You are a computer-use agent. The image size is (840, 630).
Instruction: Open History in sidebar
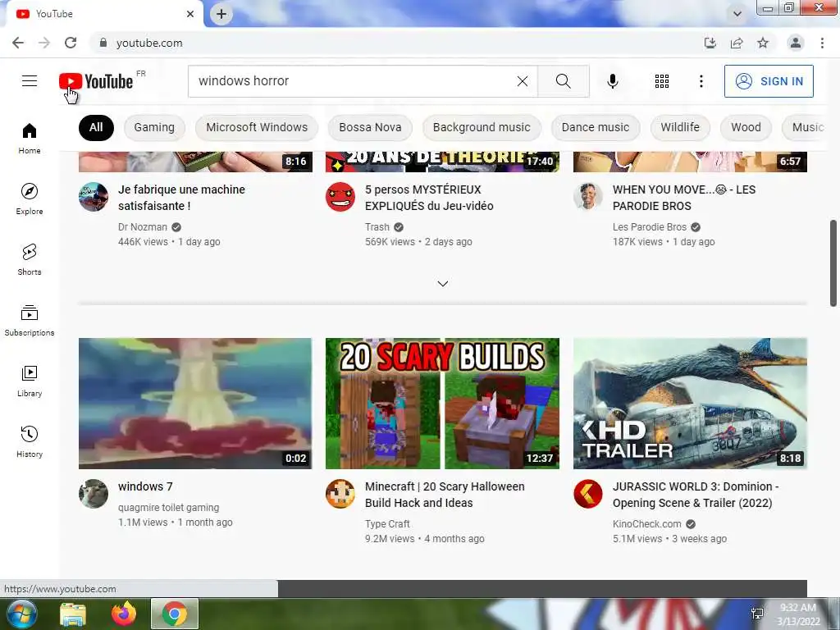click(30, 441)
